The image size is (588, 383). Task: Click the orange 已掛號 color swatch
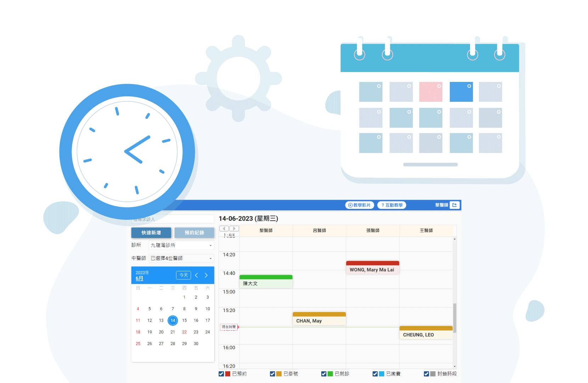point(279,374)
